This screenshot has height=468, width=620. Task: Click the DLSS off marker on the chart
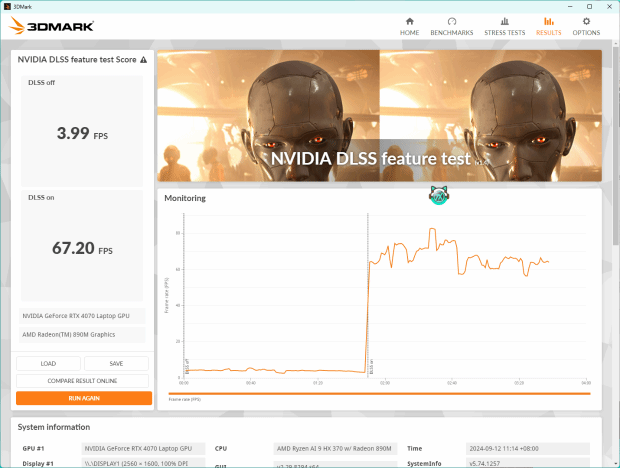[187, 366]
